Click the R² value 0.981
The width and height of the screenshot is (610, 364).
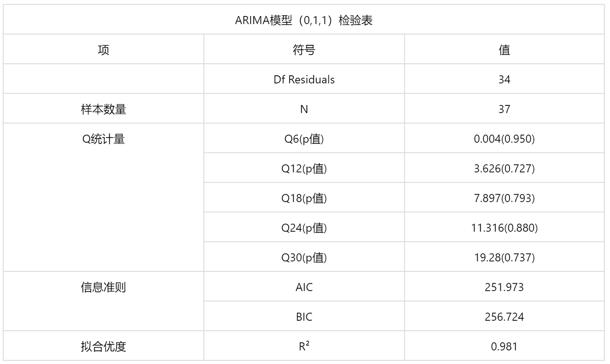click(504, 346)
